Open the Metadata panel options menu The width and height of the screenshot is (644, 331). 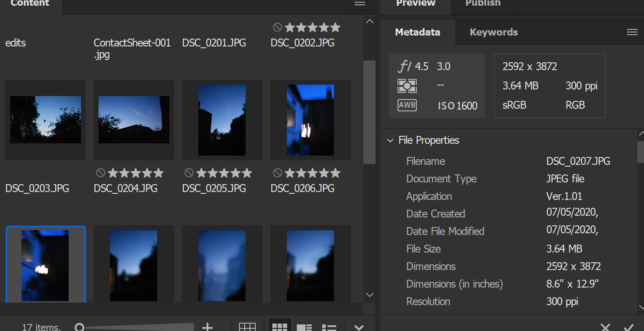click(632, 32)
